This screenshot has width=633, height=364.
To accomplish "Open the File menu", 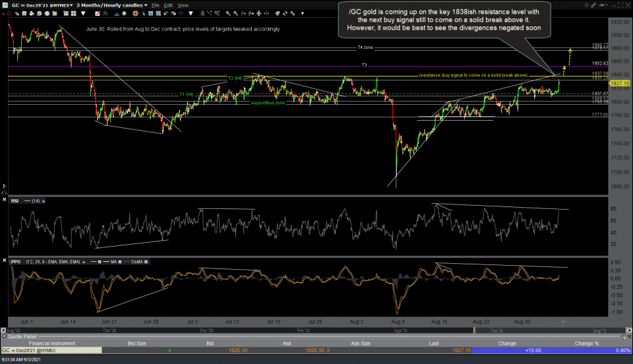I will click(154, 5).
